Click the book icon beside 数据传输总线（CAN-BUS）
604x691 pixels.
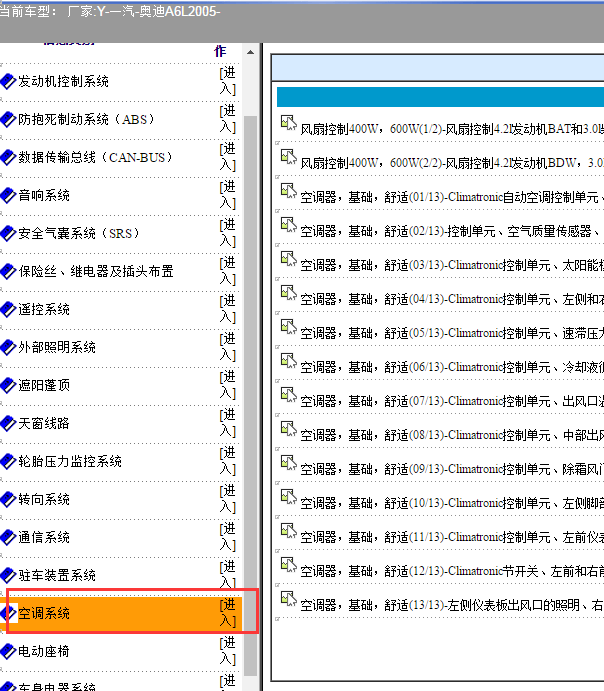(8, 157)
